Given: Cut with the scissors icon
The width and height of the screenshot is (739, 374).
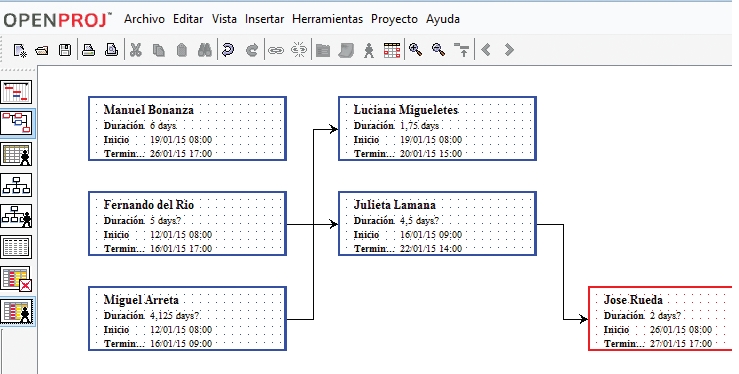Looking at the screenshot, I should pyautogui.click(x=136, y=50).
